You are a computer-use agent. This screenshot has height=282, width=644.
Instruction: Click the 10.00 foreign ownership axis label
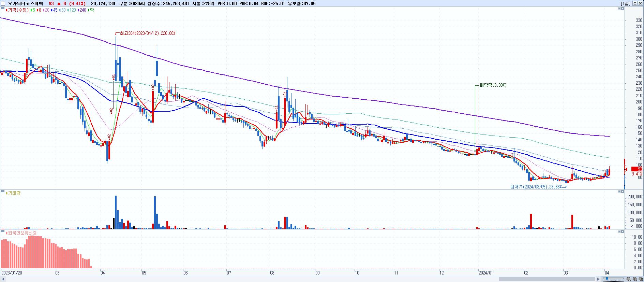click(x=637, y=237)
